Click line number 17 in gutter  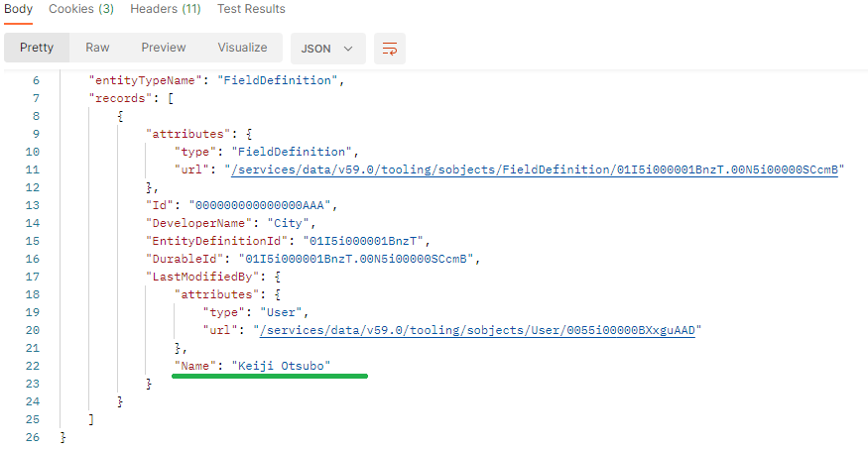(x=33, y=277)
